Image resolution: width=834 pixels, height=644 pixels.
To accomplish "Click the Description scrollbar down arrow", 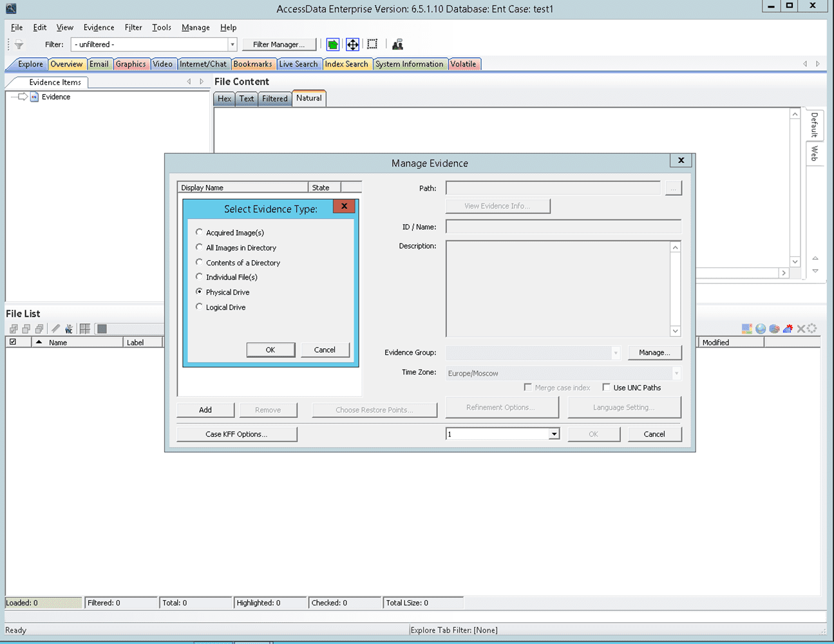I will [x=675, y=331].
